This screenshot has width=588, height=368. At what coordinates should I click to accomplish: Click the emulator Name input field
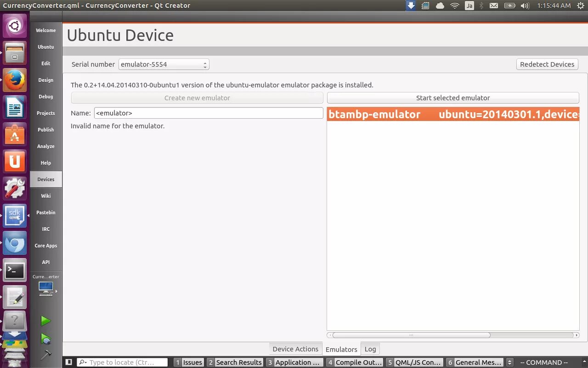[x=209, y=113]
